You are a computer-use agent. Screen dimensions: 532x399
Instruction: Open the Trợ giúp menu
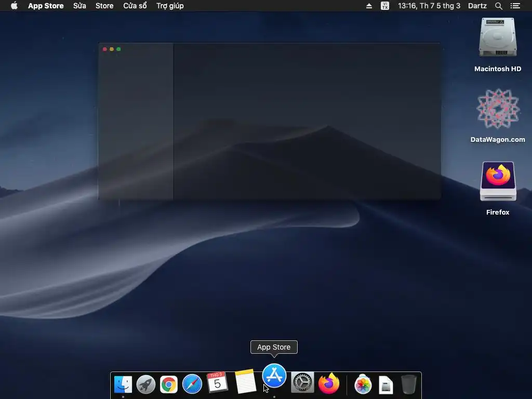point(170,6)
